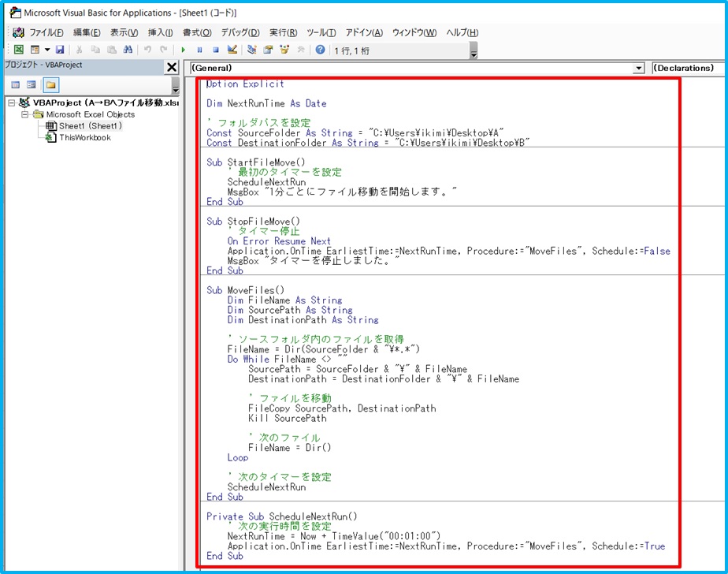Click the cursor position '1 行, 1 桁' box
Screen dimensions: 728x574
400,50
